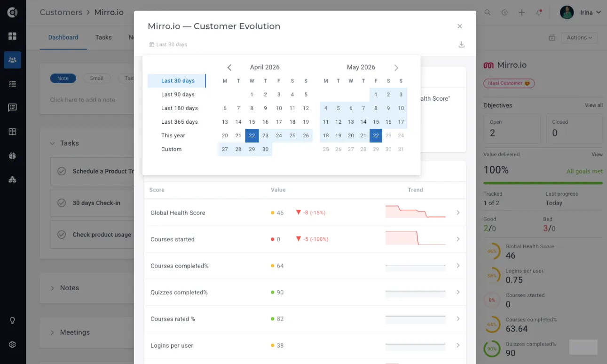Click the Last 30 days date filter
This screenshot has width=607, height=364.
point(168,45)
